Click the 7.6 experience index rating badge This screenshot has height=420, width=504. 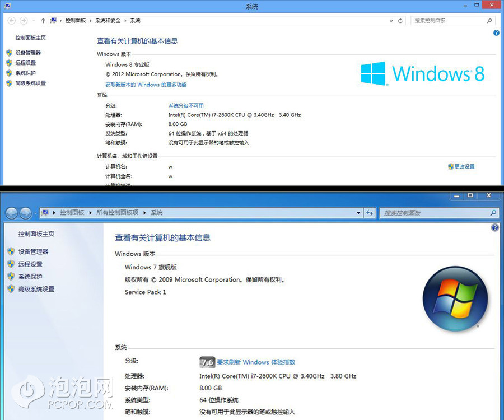click(207, 362)
